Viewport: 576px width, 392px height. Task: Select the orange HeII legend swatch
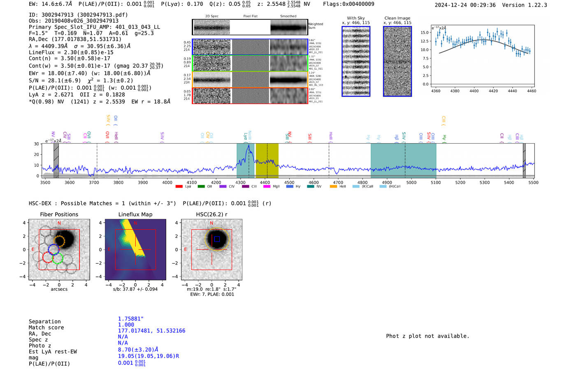pyautogui.click(x=333, y=186)
